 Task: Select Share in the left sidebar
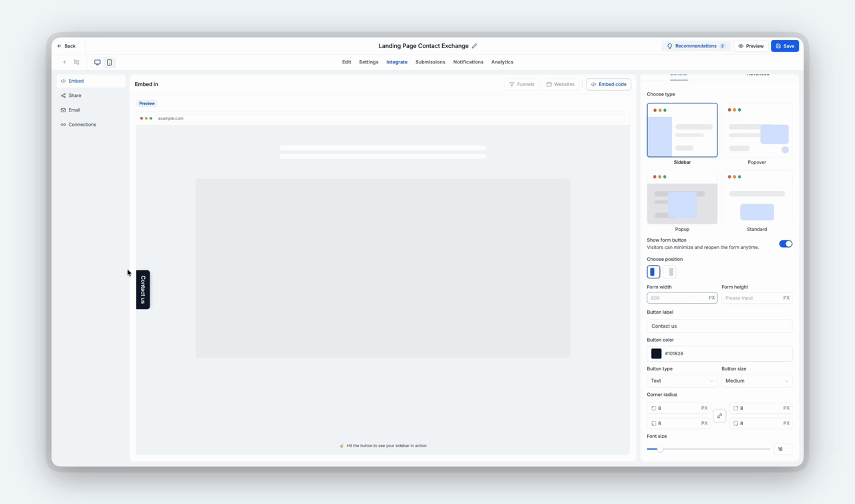pos(91,95)
